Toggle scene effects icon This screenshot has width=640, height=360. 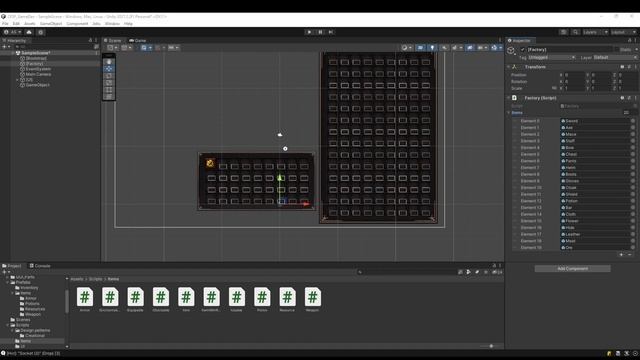pos(455,48)
